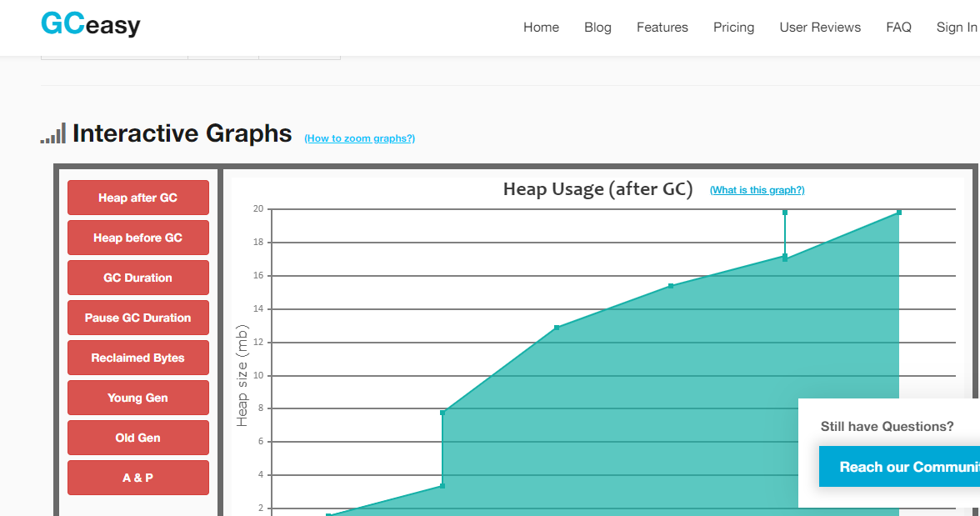This screenshot has height=516, width=980.
Task: Go to the Blog page
Action: click(x=597, y=28)
